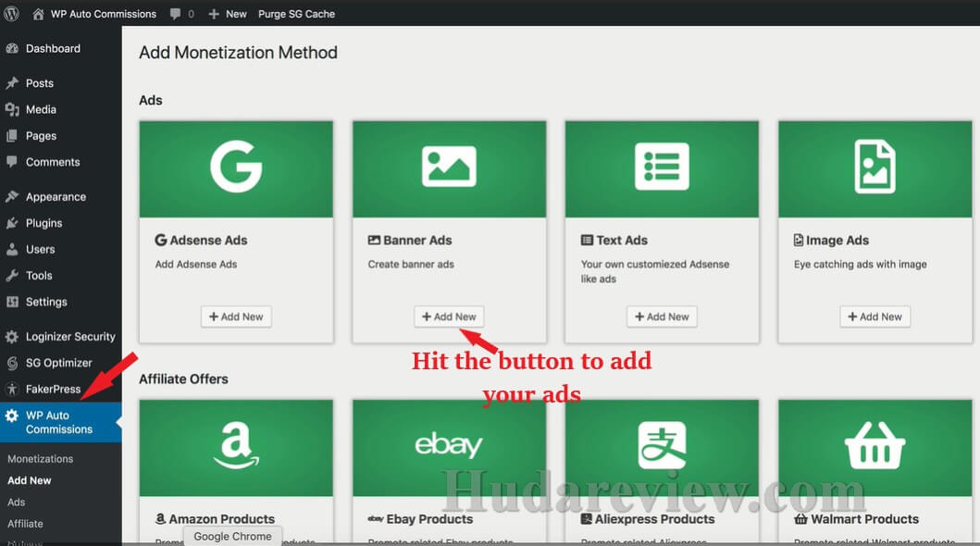Viewport: 980px width, 546px height.
Task: Select WP Auto Commissions menu
Action: pyautogui.click(x=61, y=422)
